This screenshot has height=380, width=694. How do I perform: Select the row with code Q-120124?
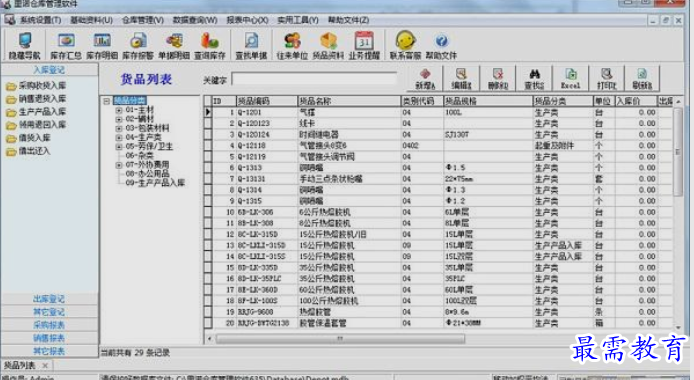(439, 134)
